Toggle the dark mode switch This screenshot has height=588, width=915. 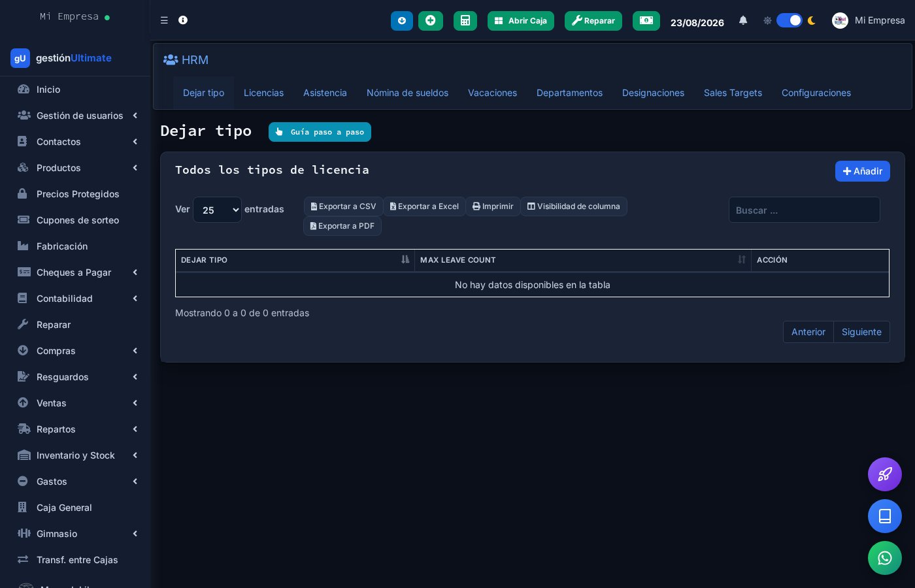(x=790, y=20)
